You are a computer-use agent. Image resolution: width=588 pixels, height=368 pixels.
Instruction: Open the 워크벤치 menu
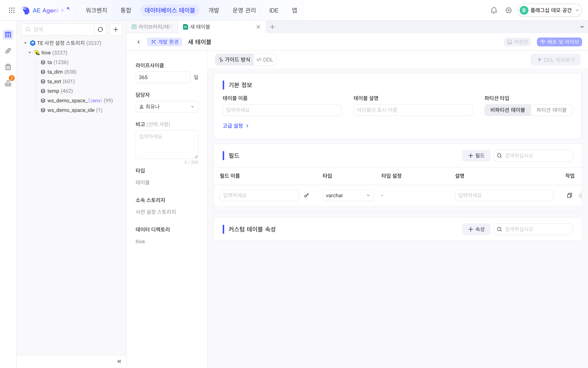[96, 10]
